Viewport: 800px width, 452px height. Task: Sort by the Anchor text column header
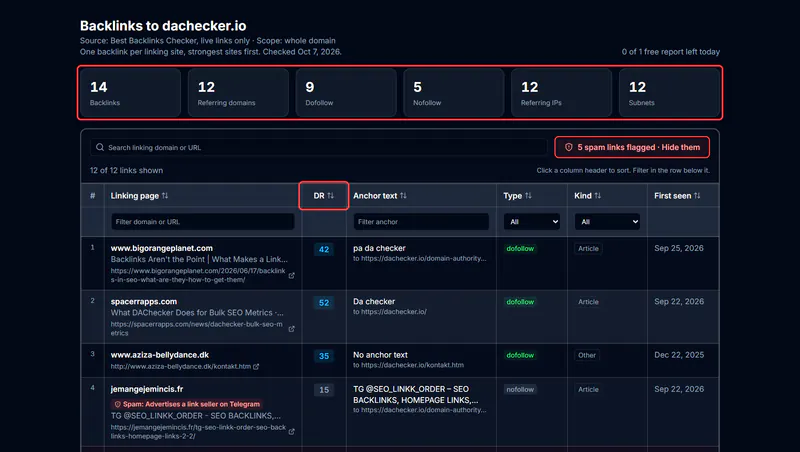click(x=375, y=195)
